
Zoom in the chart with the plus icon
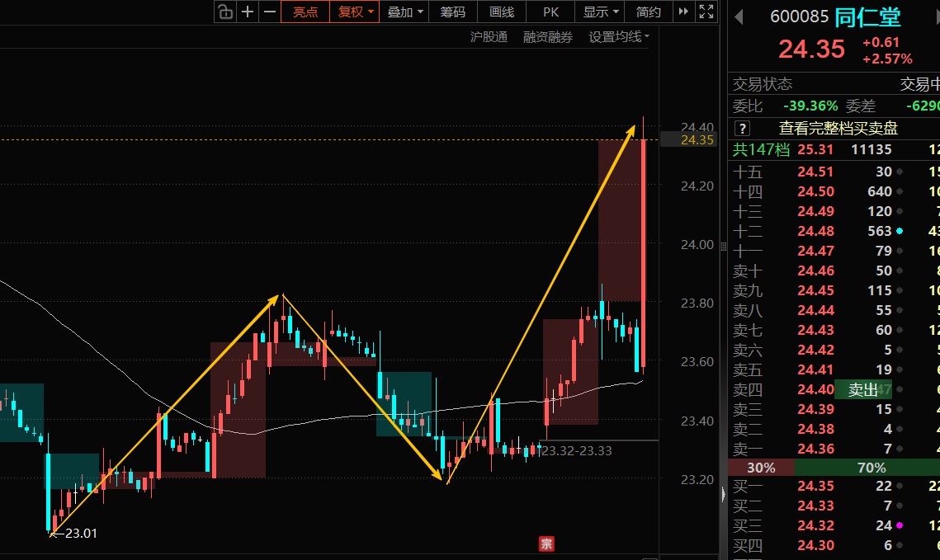tap(248, 12)
